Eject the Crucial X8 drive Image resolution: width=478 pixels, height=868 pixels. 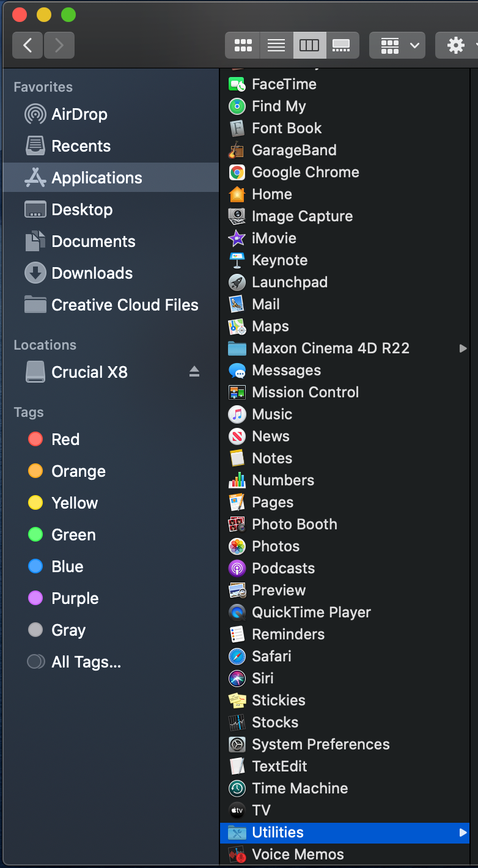(x=194, y=372)
